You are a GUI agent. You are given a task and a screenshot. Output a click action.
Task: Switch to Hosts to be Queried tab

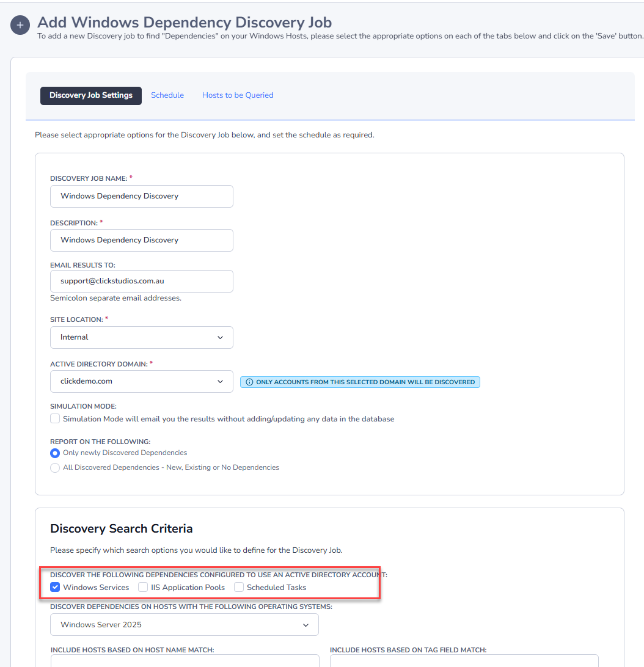[238, 95]
